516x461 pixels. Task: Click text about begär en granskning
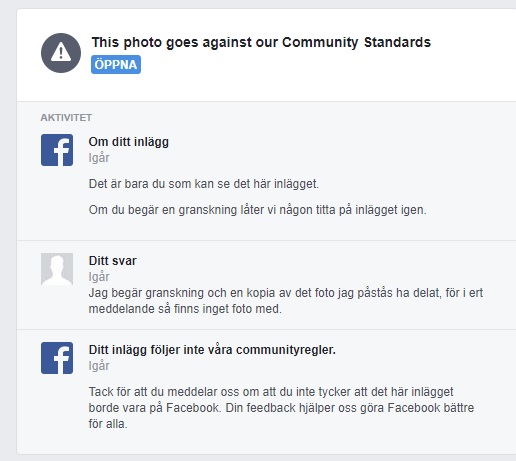point(257,210)
